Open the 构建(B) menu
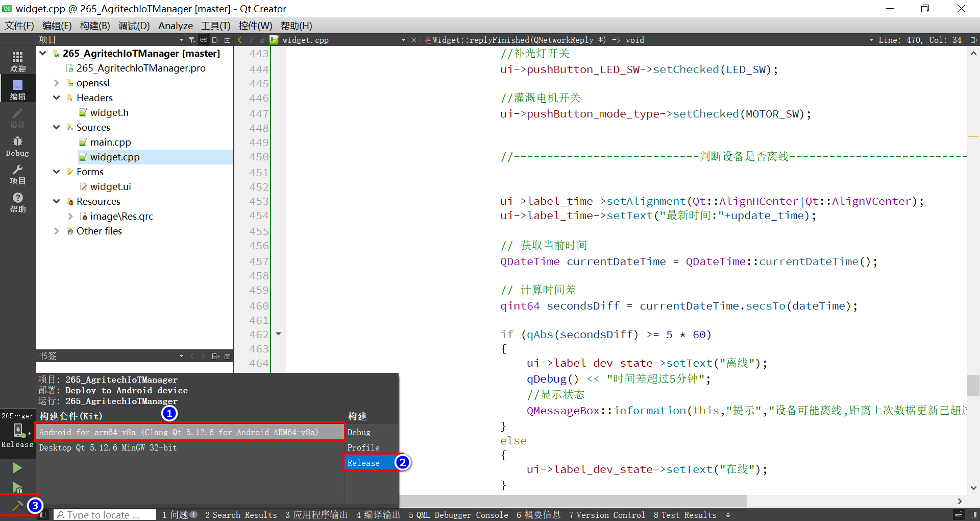 pos(94,26)
